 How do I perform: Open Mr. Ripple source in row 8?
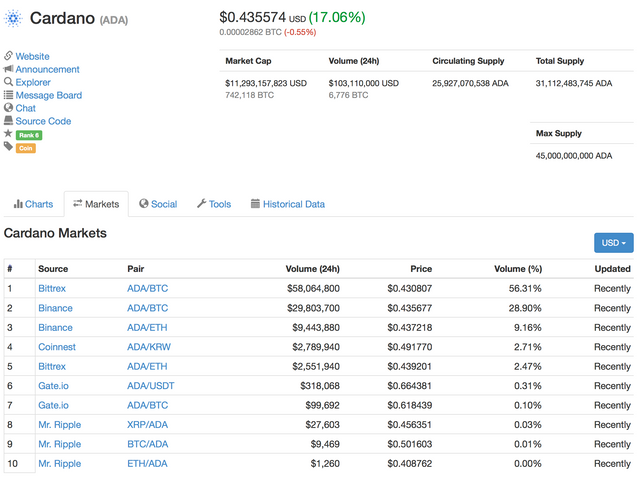pyautogui.click(x=60, y=425)
